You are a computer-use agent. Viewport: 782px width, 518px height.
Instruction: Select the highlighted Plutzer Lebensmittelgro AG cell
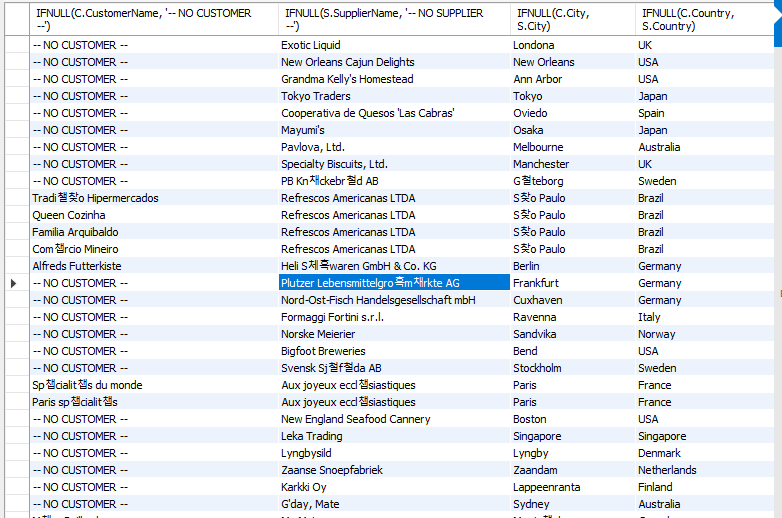pos(394,283)
